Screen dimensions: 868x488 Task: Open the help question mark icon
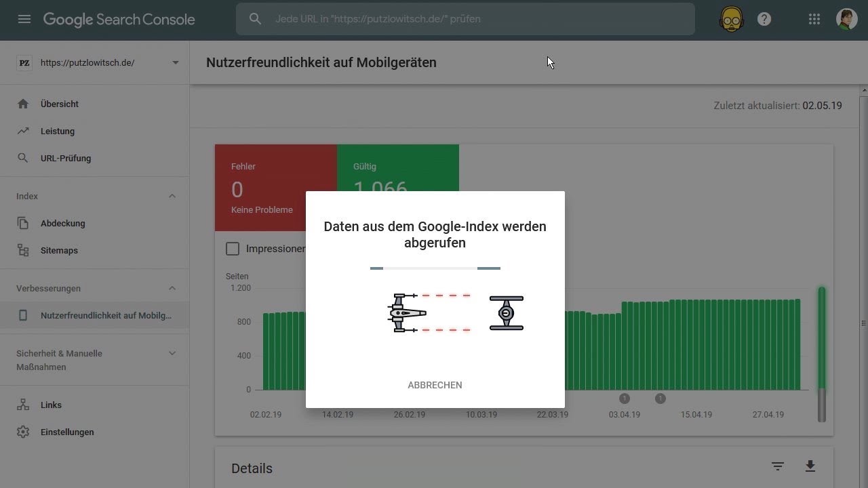click(764, 19)
